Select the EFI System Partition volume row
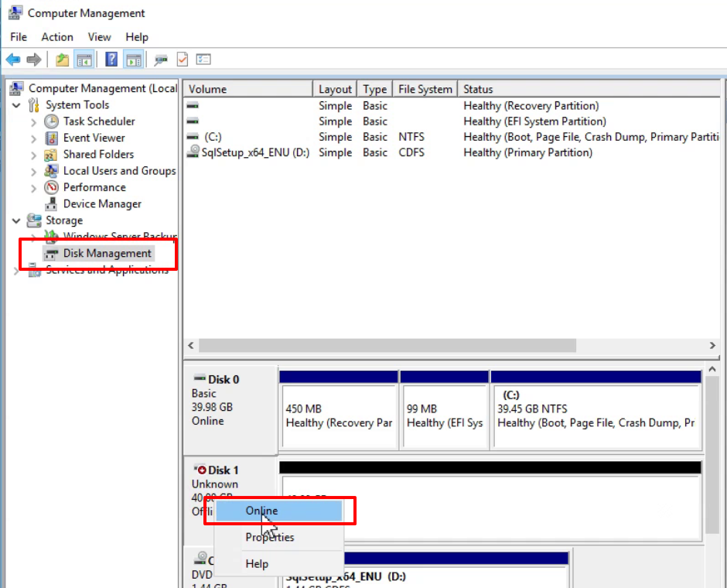This screenshot has height=588, width=727. 452,121
